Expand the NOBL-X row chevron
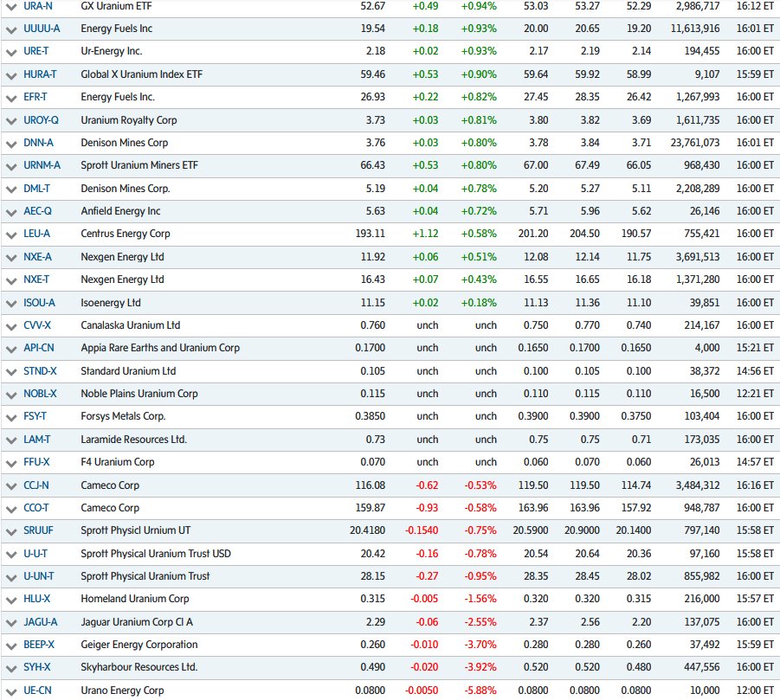This screenshot has width=780, height=700. (x=11, y=395)
